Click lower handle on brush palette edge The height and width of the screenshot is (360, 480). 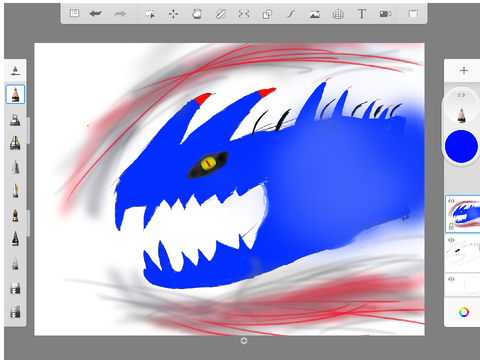pos(28,223)
